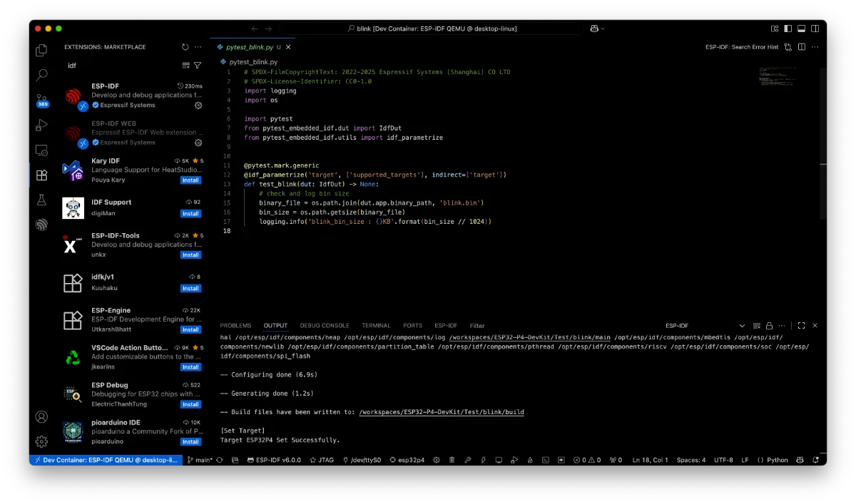Open the blink command center search bar

tap(432, 29)
